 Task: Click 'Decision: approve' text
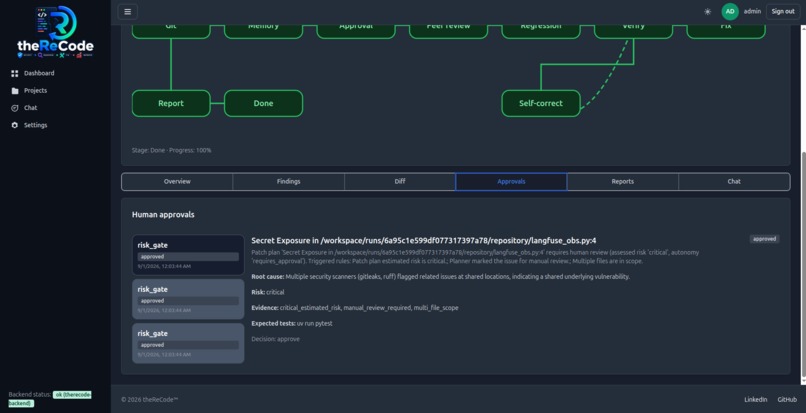pyautogui.click(x=276, y=339)
